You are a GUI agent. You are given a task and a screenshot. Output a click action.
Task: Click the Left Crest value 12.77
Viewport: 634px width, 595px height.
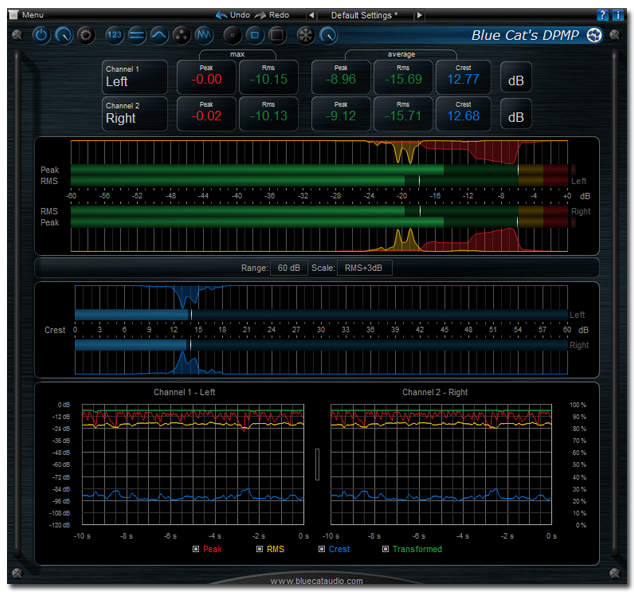463,79
